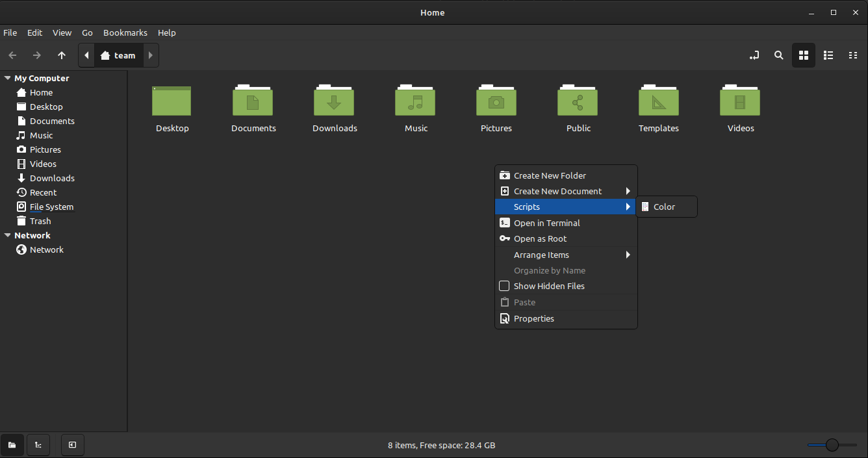Adjust the zoom slider at bottom right
This screenshot has width=868, height=458.
pyautogui.click(x=833, y=445)
